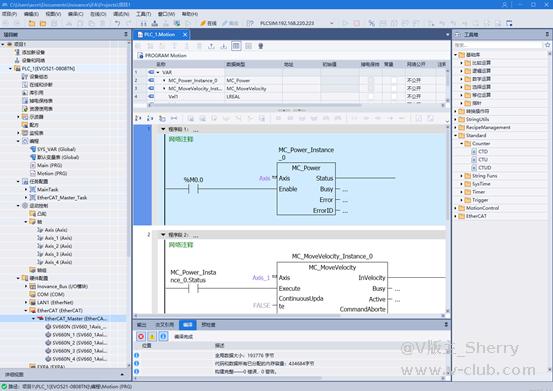Select the RecipeManagement folder in toolbox
Viewport: 553px width, 391px height.
[488, 127]
